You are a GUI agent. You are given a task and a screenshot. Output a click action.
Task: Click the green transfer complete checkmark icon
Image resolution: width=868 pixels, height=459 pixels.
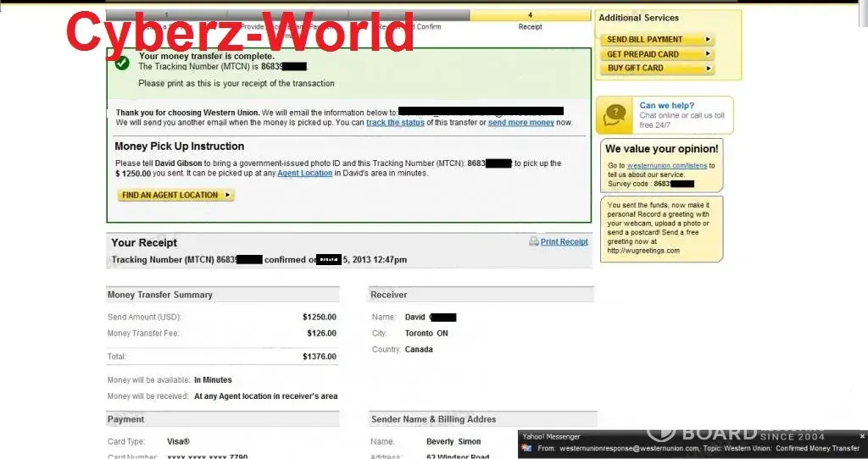pos(122,63)
